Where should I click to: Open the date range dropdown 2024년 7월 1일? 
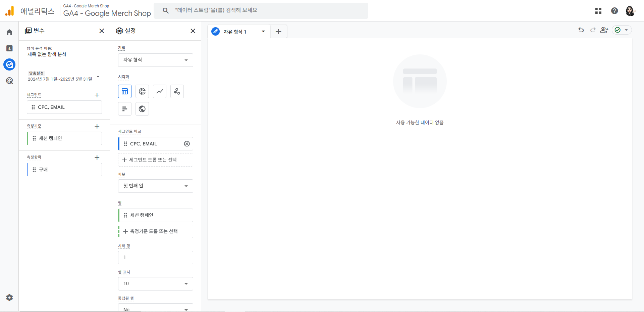coord(64,77)
